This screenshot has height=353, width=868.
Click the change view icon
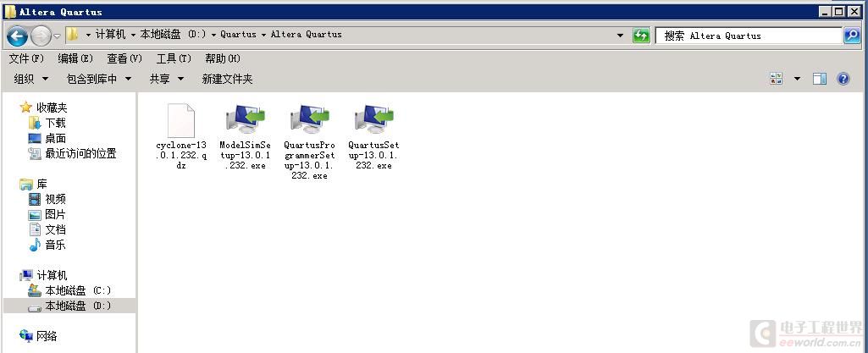tap(777, 79)
